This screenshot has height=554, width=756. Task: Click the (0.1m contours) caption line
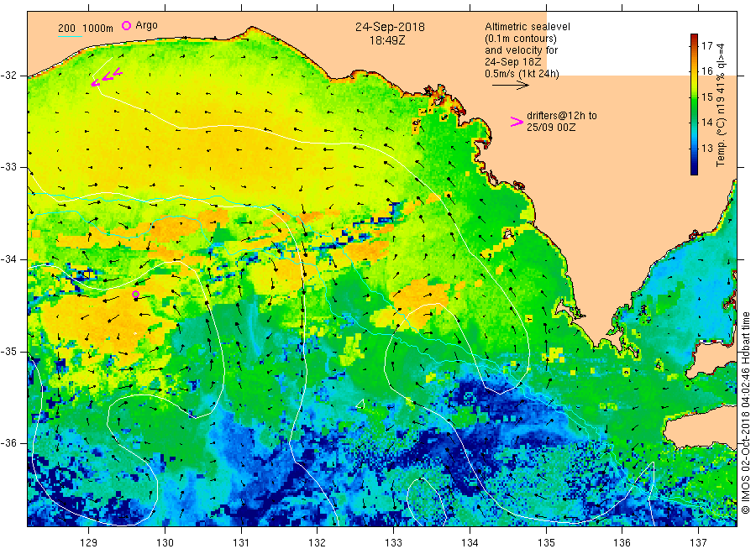click(521, 39)
